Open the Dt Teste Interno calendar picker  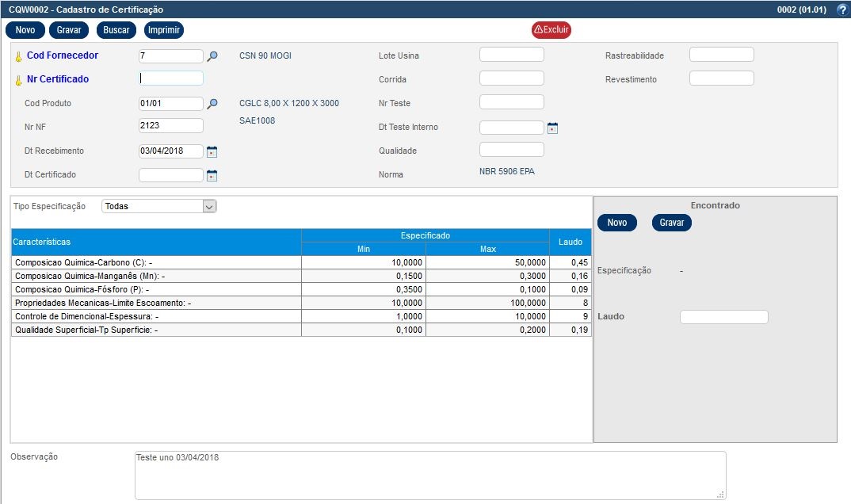[553, 128]
